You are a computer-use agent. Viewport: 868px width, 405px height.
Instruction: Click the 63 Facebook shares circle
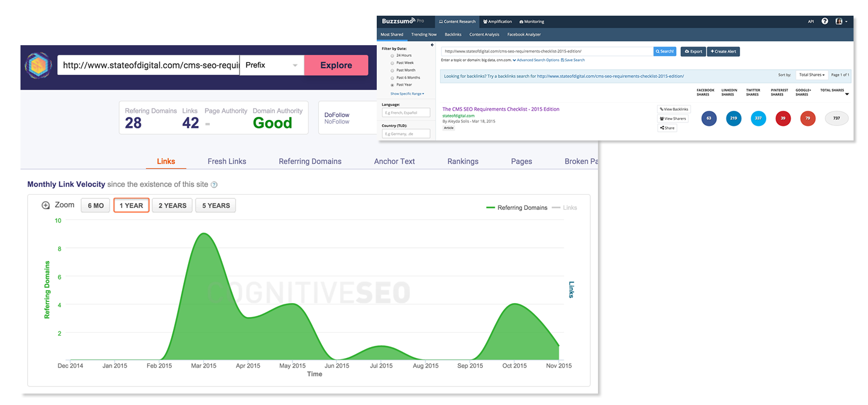(x=709, y=118)
